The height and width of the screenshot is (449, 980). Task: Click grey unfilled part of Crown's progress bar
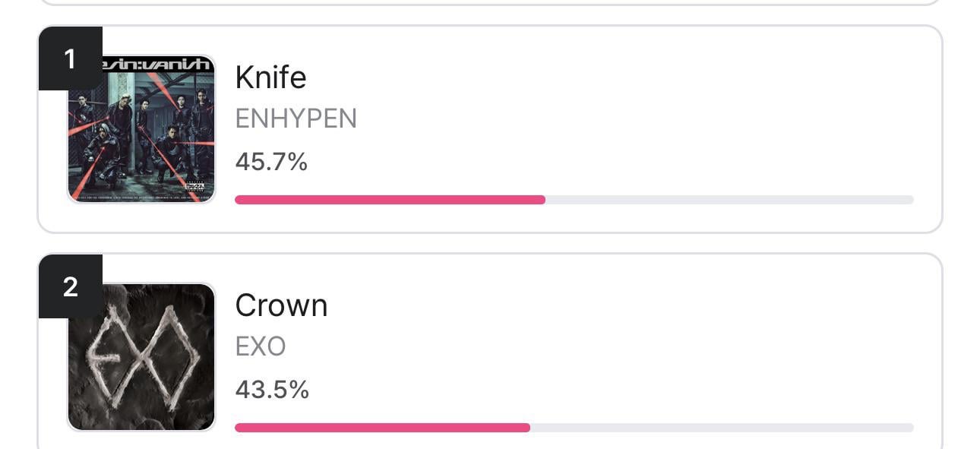pyautogui.click(x=722, y=428)
